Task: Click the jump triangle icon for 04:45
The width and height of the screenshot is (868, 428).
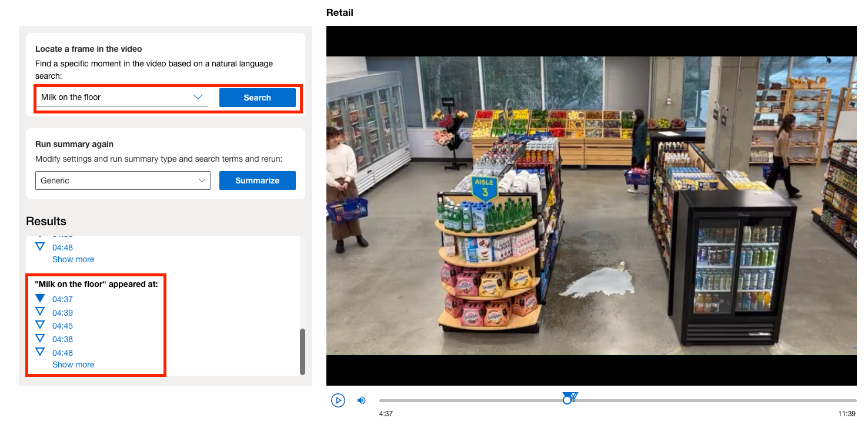Action: pyautogui.click(x=40, y=325)
